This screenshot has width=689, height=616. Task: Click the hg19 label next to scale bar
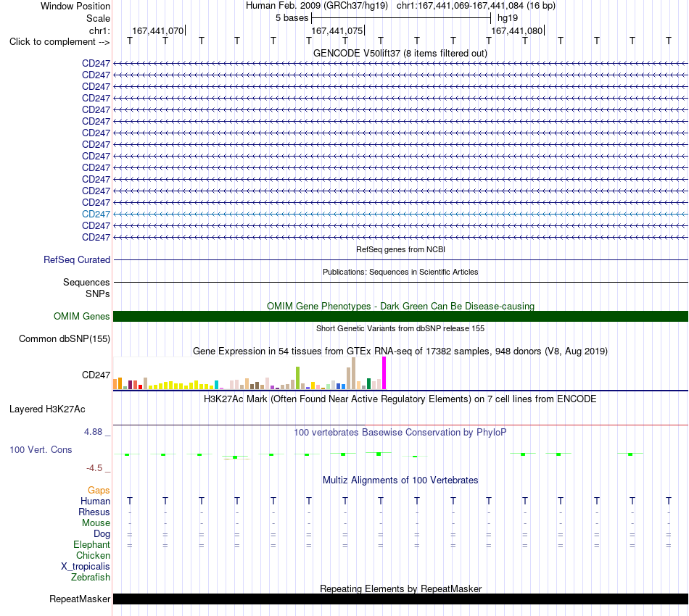click(x=508, y=18)
